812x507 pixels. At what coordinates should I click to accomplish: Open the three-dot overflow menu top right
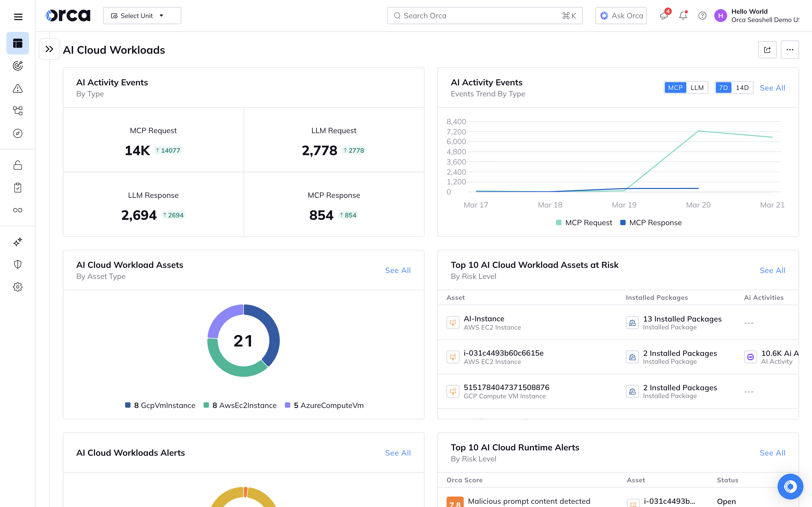[790, 50]
